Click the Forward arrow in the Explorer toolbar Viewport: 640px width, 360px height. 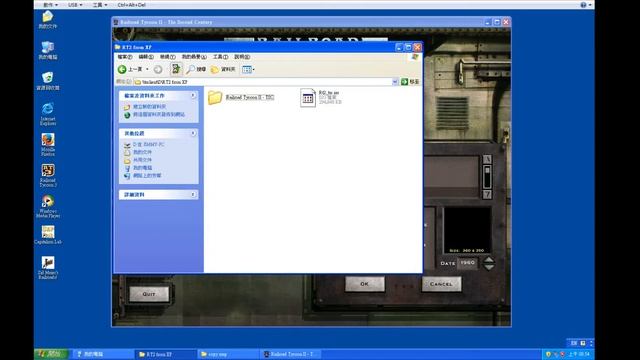(158, 69)
